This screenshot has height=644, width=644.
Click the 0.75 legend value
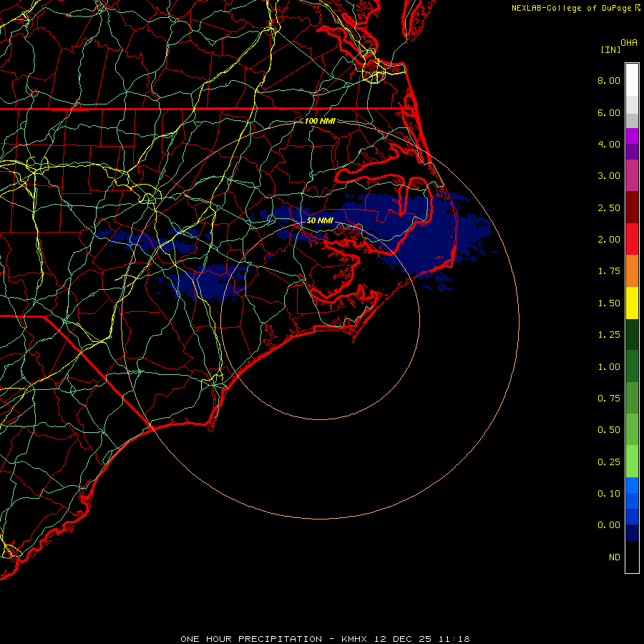coord(609,399)
